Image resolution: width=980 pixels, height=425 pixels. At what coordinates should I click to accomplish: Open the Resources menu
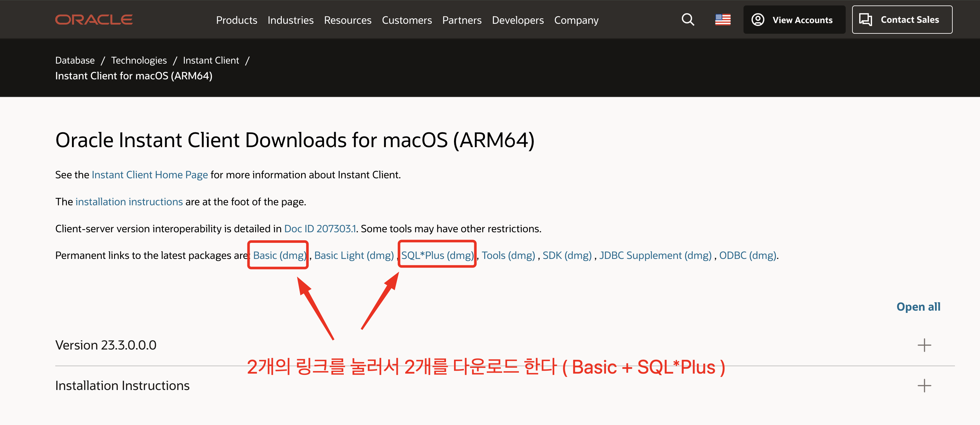tap(347, 20)
